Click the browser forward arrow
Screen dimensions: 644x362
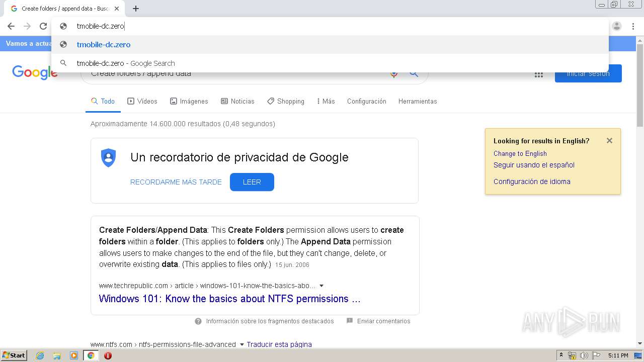click(x=27, y=26)
